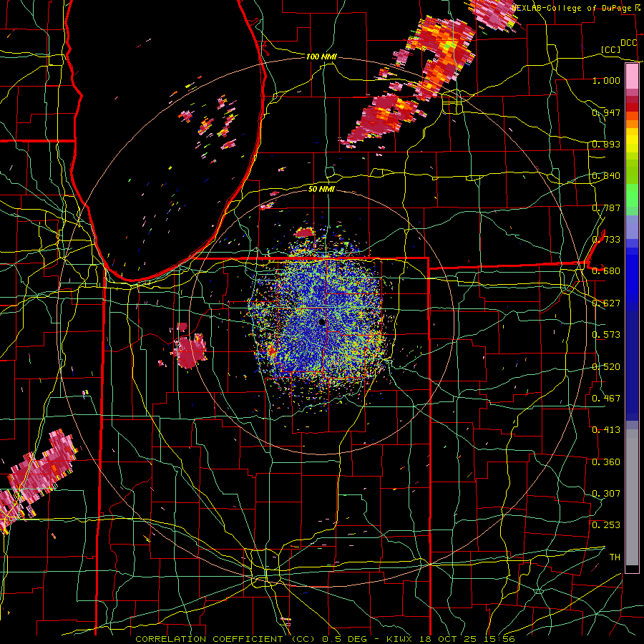Click the 0.680 legend value
Viewport: 644px width, 644px height.
click(x=606, y=271)
